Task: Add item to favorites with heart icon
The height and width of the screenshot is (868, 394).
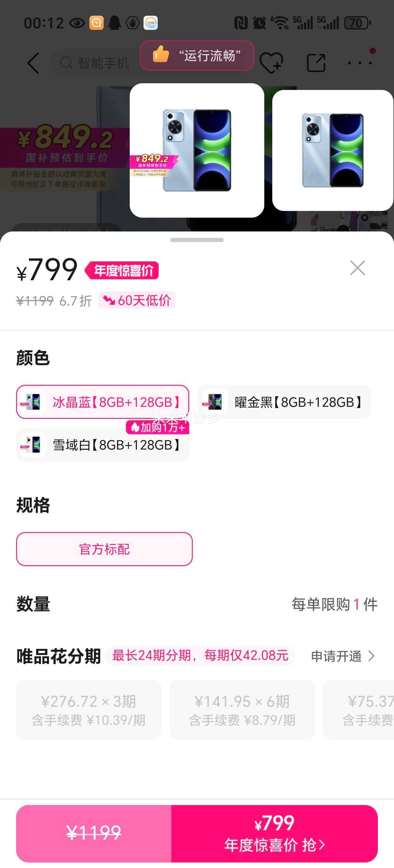Action: coord(271,63)
